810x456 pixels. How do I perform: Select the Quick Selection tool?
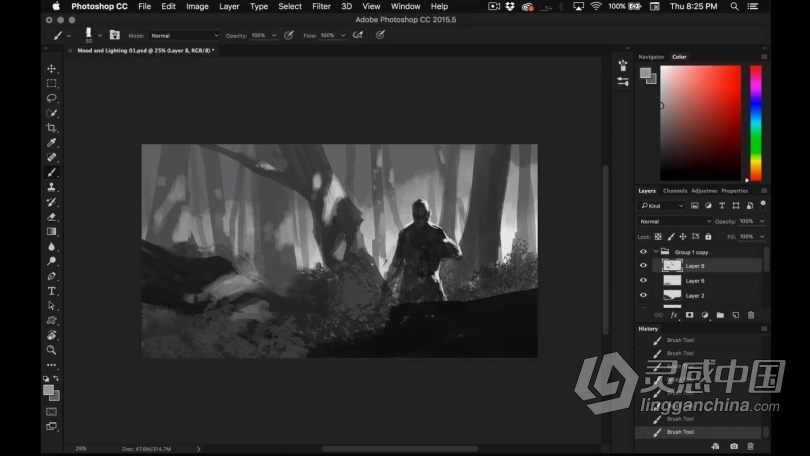coord(52,113)
